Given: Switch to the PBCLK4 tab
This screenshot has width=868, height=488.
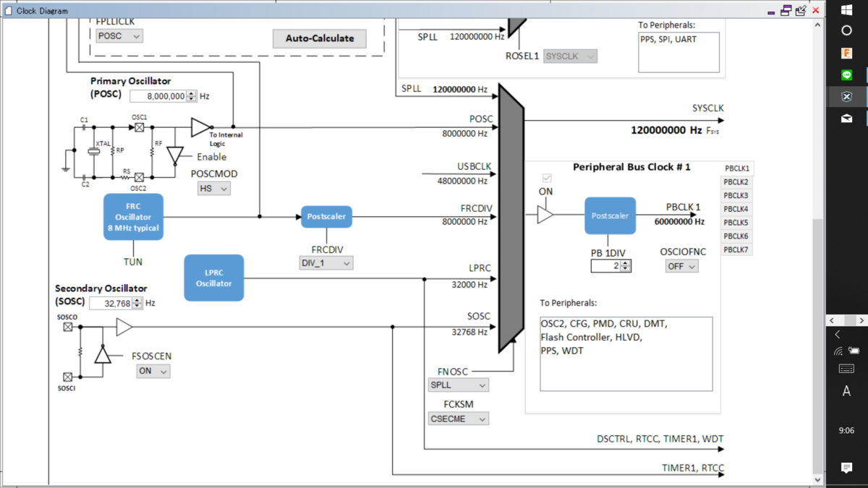Looking at the screenshot, I should tap(736, 209).
